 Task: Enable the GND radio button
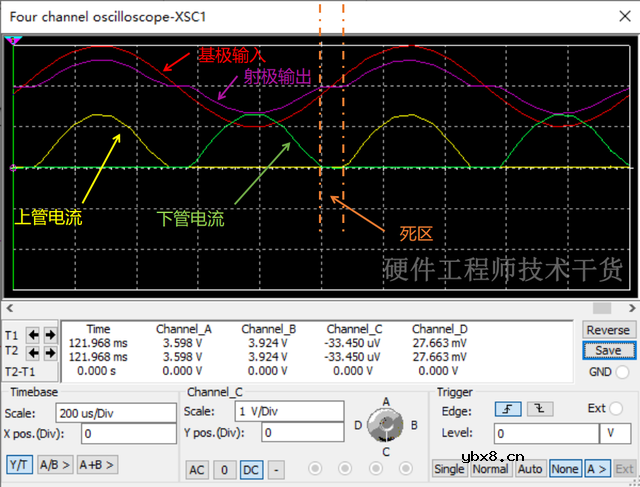click(x=623, y=372)
